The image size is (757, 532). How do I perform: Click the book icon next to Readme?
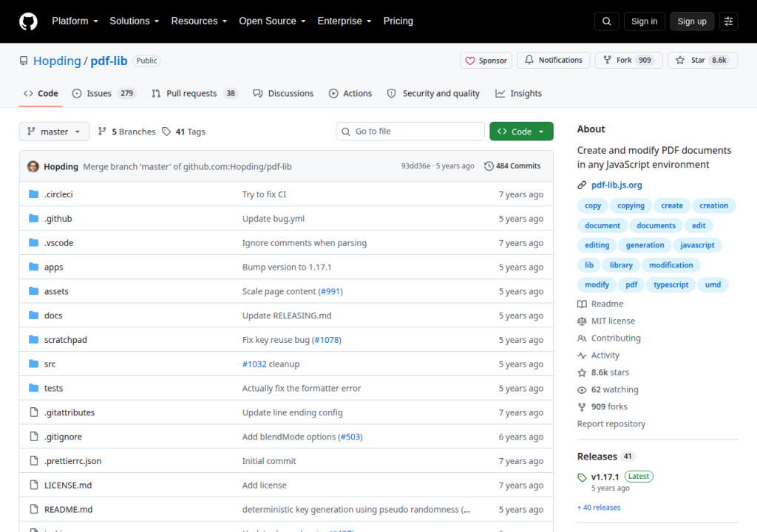(582, 304)
